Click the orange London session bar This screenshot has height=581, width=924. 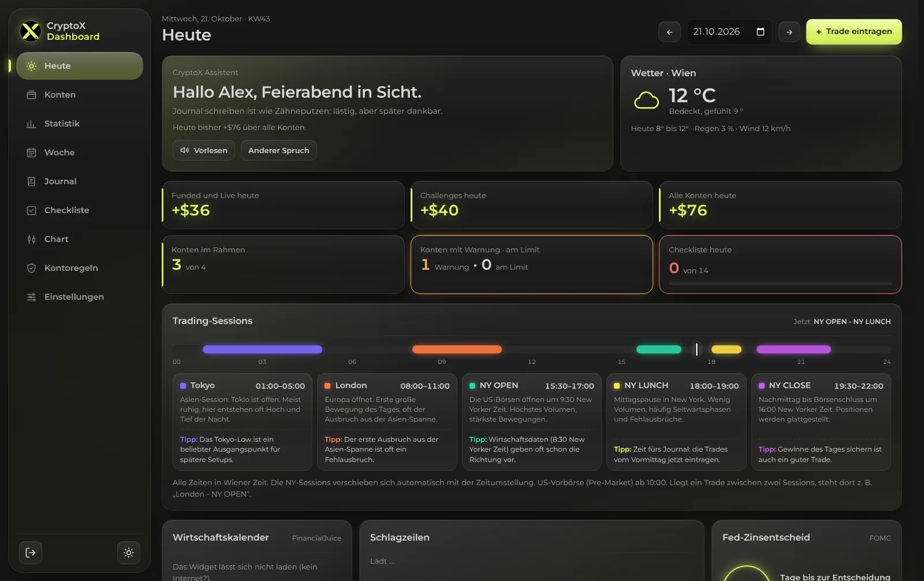click(457, 349)
